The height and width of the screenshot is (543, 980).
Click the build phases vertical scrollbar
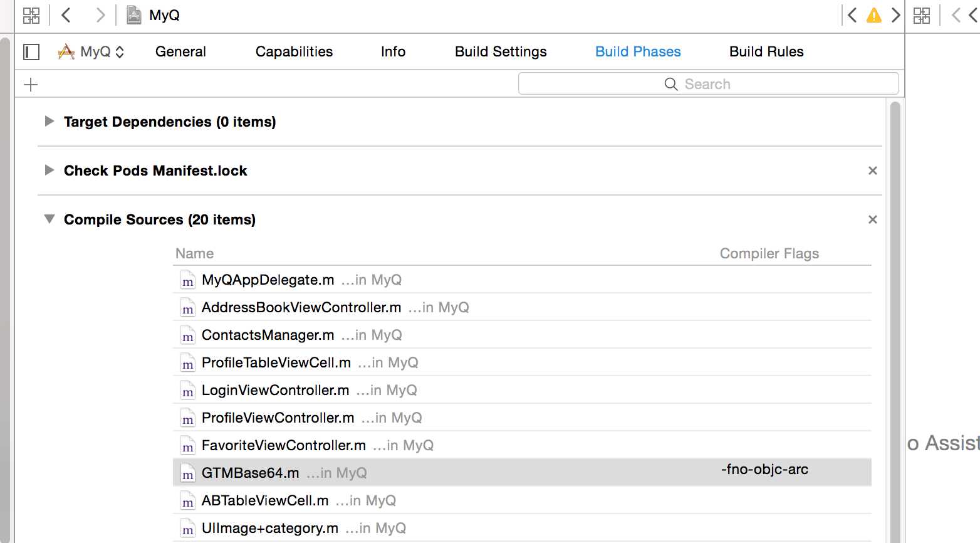(895, 314)
